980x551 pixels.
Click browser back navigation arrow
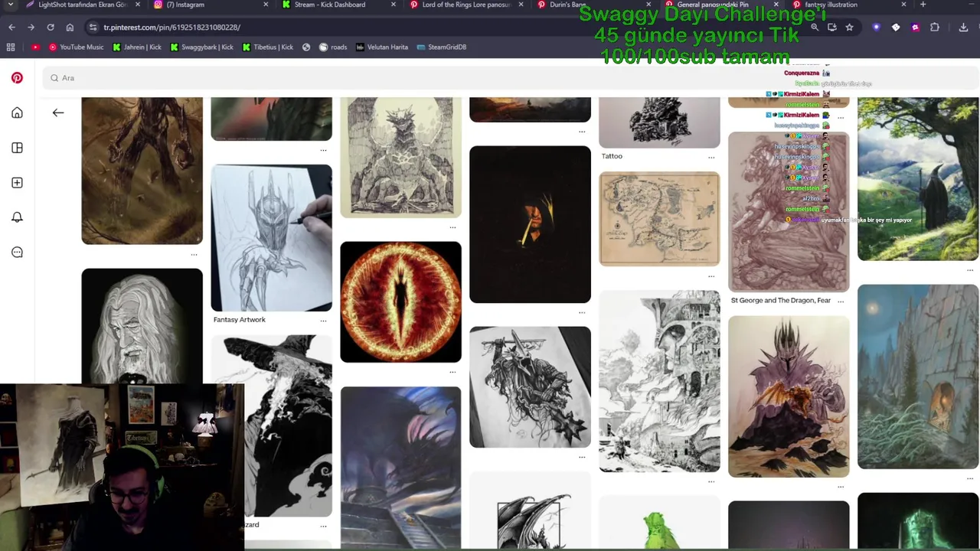(11, 27)
